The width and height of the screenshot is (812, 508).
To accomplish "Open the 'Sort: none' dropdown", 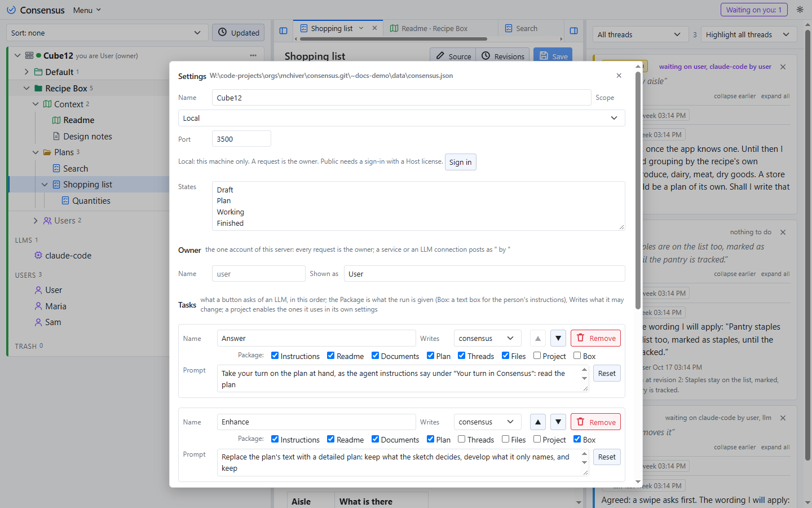I will point(107,33).
